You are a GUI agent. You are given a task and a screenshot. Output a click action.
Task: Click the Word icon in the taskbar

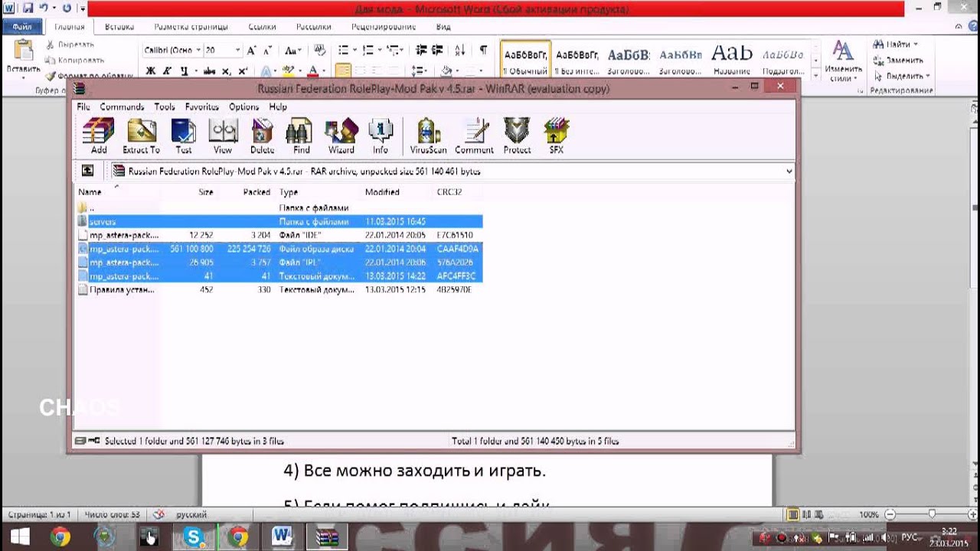click(x=283, y=537)
